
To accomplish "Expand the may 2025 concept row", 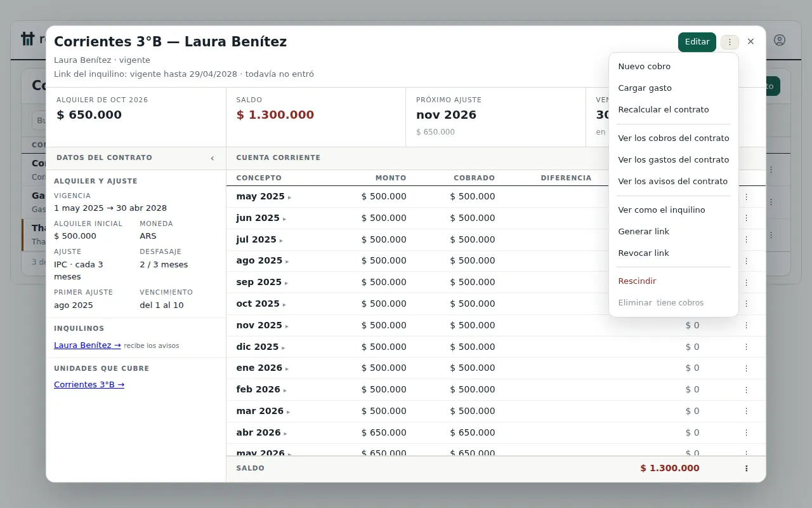I will [x=263, y=197].
